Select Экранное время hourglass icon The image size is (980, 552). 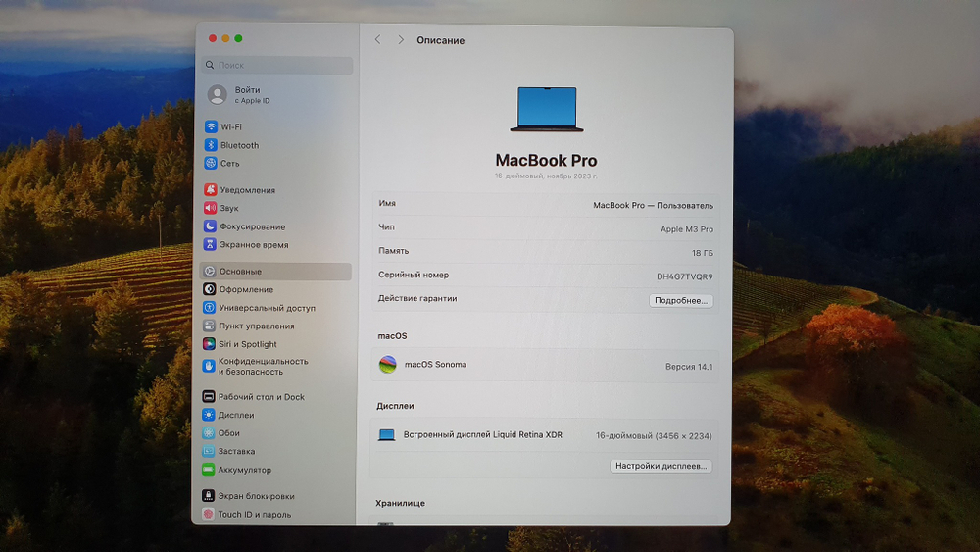210,244
